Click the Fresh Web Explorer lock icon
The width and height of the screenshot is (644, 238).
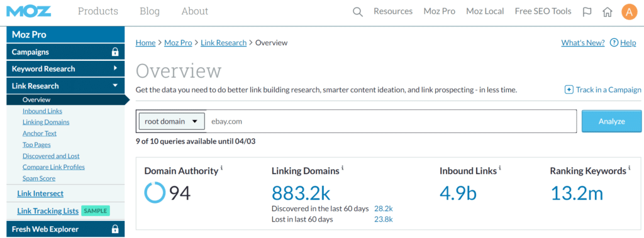click(115, 229)
